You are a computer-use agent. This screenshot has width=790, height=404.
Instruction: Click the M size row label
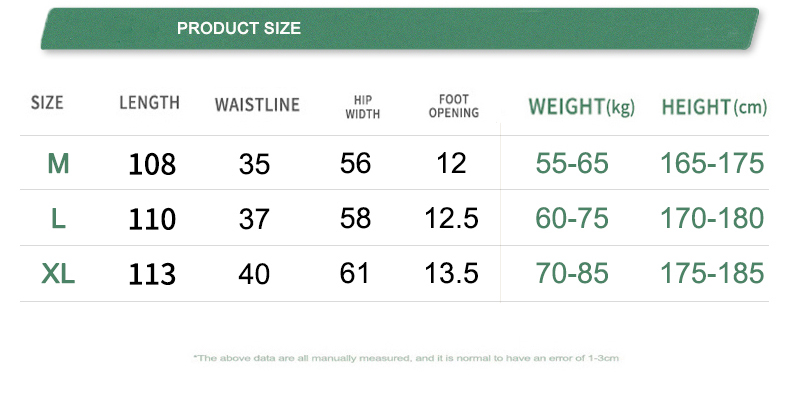point(58,163)
